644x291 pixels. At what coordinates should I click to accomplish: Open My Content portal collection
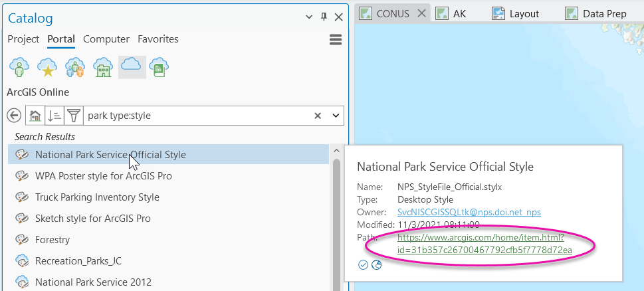coord(18,67)
